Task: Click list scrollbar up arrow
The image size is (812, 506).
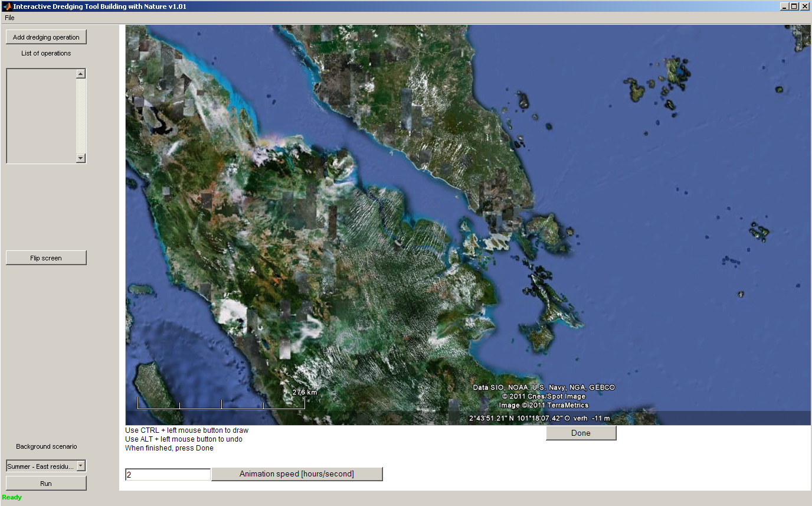Action: click(x=81, y=74)
